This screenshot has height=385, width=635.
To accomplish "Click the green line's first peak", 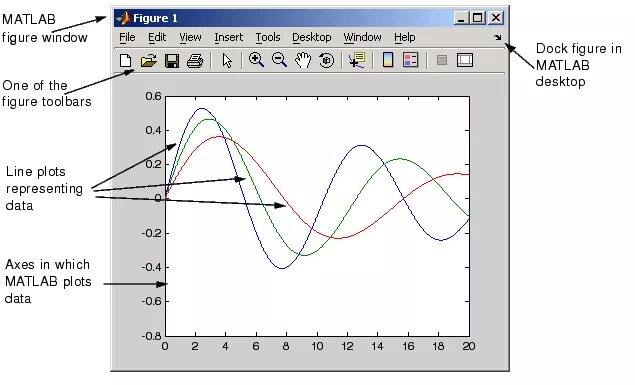I will tap(208, 119).
